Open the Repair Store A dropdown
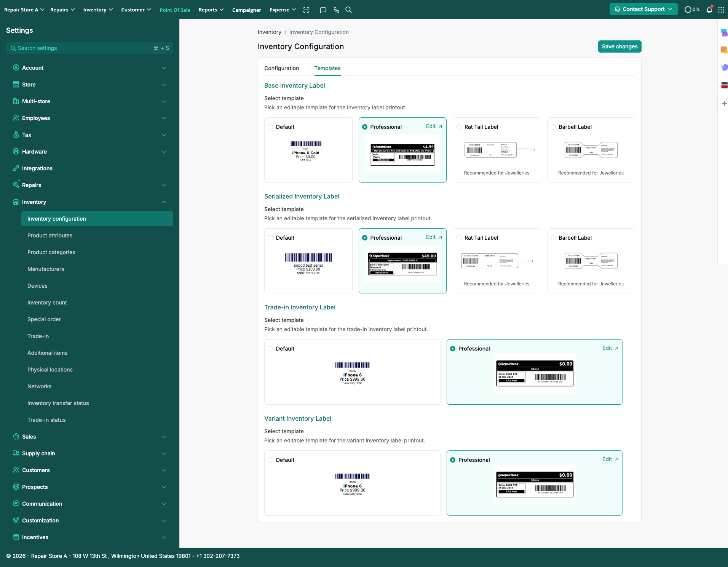 tap(24, 10)
